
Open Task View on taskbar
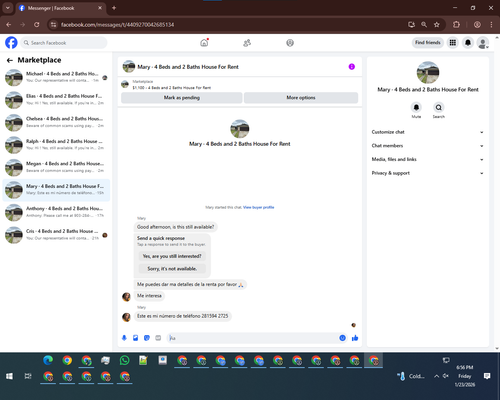pos(28,376)
